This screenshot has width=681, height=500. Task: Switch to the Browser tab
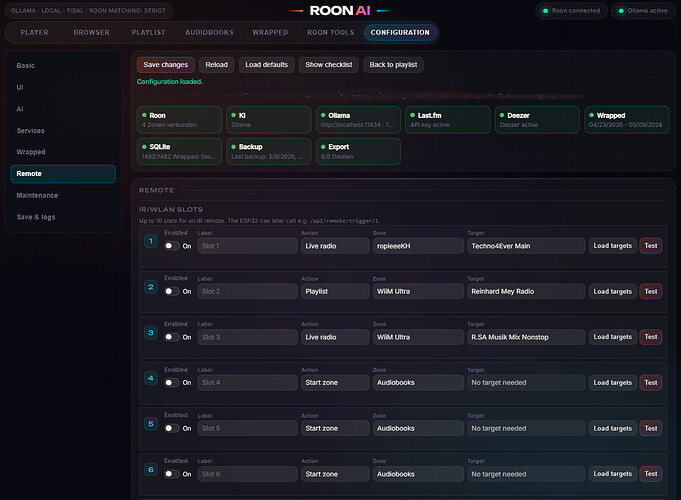(x=91, y=33)
